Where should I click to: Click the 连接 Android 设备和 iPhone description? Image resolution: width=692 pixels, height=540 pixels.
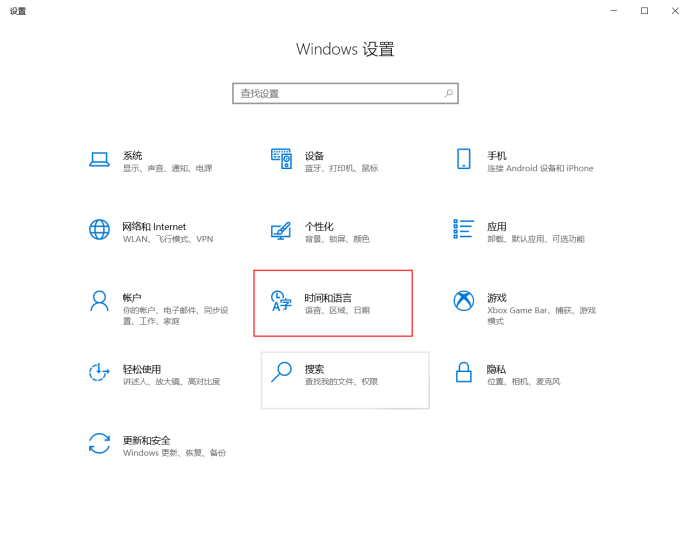pos(540,168)
